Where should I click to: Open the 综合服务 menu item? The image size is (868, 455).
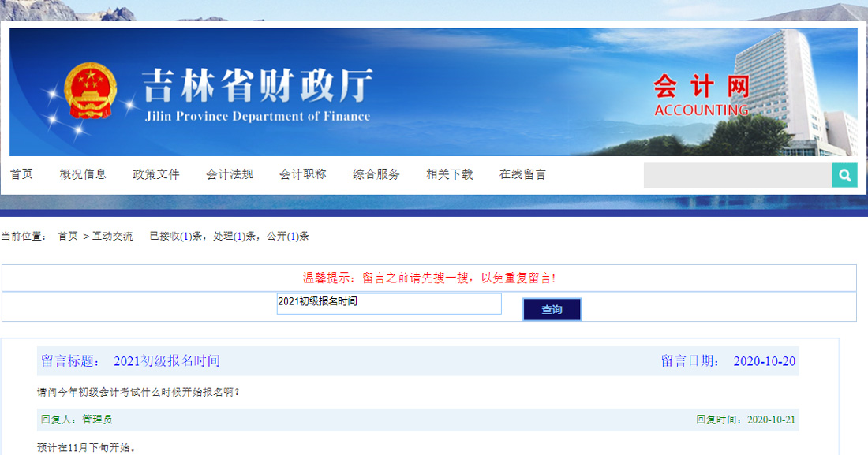pos(376,174)
